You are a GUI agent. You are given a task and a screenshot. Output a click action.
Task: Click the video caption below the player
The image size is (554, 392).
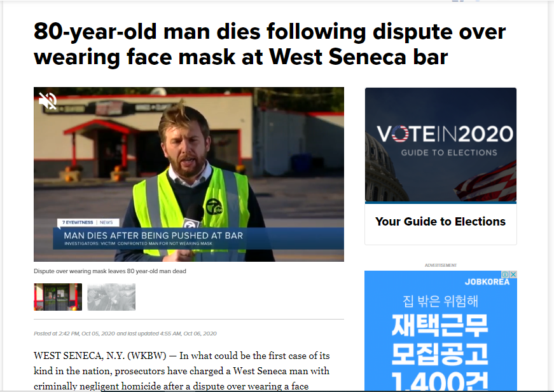(110, 271)
